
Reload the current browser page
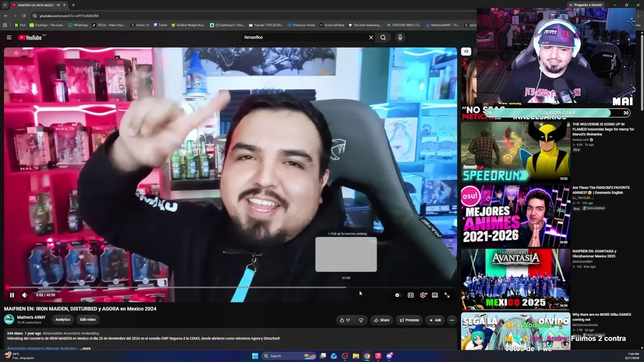[24, 16]
